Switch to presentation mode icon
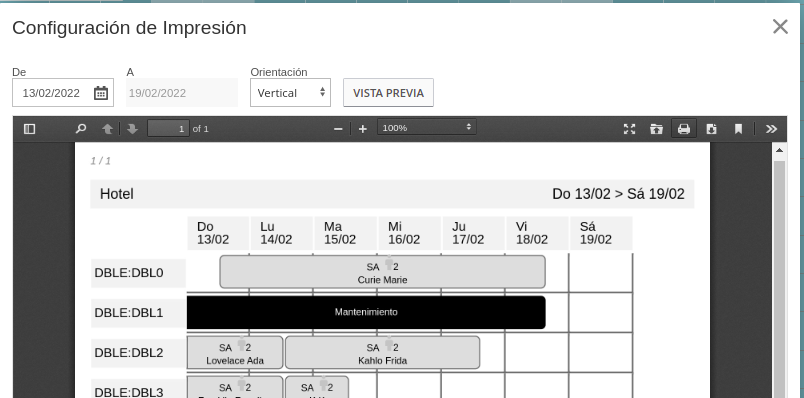 point(629,129)
